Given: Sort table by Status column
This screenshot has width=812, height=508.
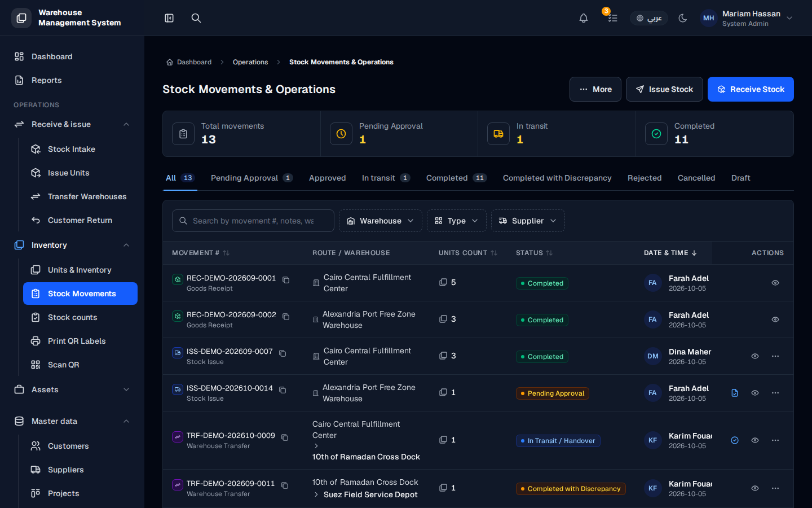Looking at the screenshot, I should pyautogui.click(x=534, y=253).
